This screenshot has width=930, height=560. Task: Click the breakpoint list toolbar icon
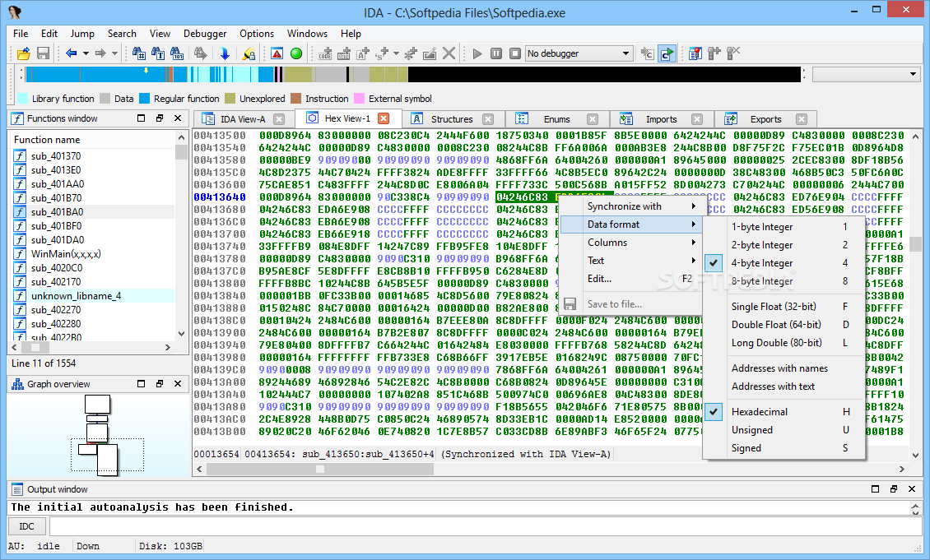click(x=695, y=53)
